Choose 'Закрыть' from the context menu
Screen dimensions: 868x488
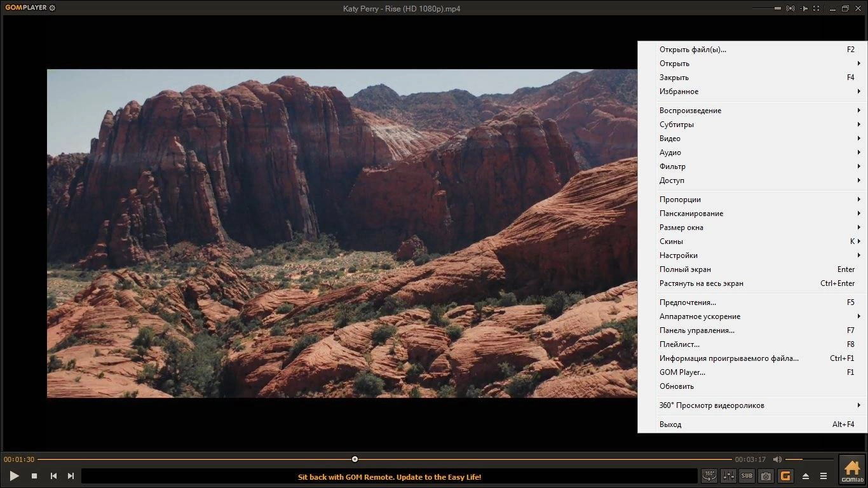click(753, 77)
